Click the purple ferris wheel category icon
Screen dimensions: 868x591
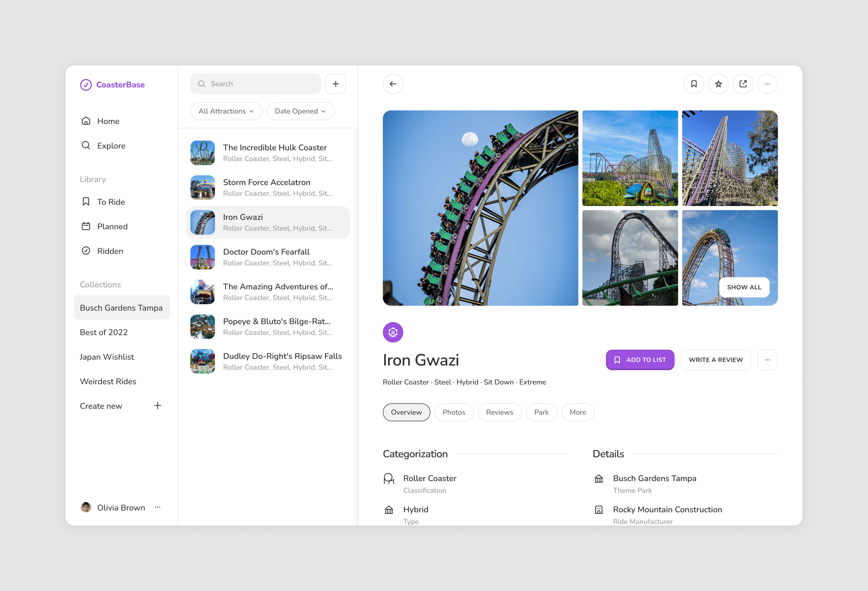pyautogui.click(x=393, y=332)
